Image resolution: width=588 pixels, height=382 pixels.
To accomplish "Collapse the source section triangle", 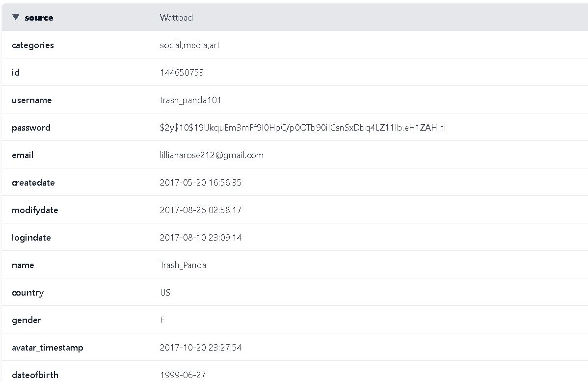I will tap(16, 18).
